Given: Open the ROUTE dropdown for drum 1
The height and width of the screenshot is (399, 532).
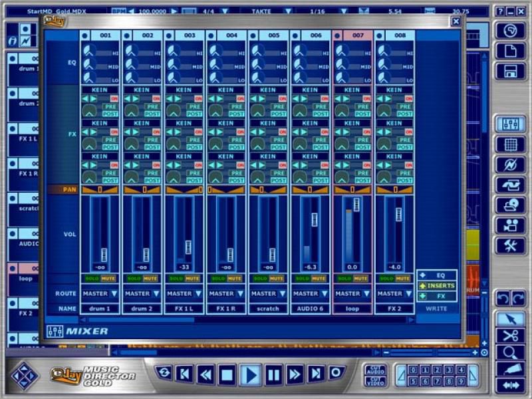Looking at the screenshot, I should click(x=100, y=293).
